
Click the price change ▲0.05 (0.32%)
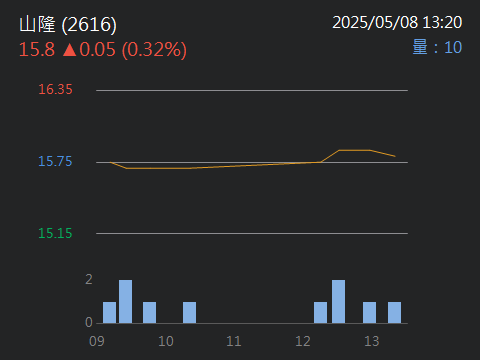tap(125, 50)
